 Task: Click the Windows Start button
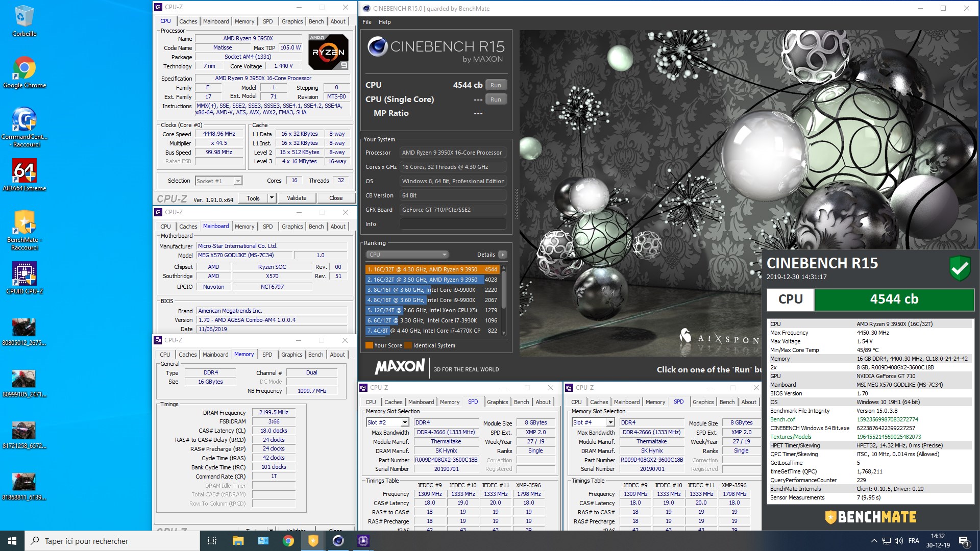pos(12,541)
